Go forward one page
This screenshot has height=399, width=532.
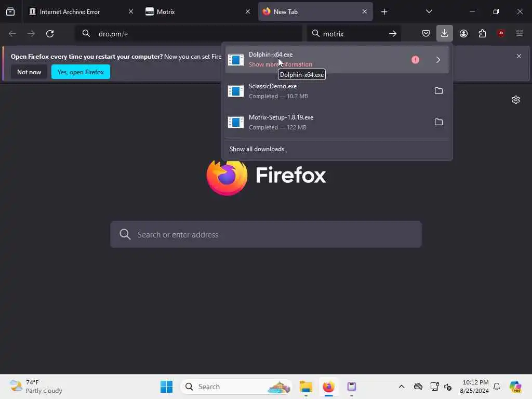(x=31, y=34)
